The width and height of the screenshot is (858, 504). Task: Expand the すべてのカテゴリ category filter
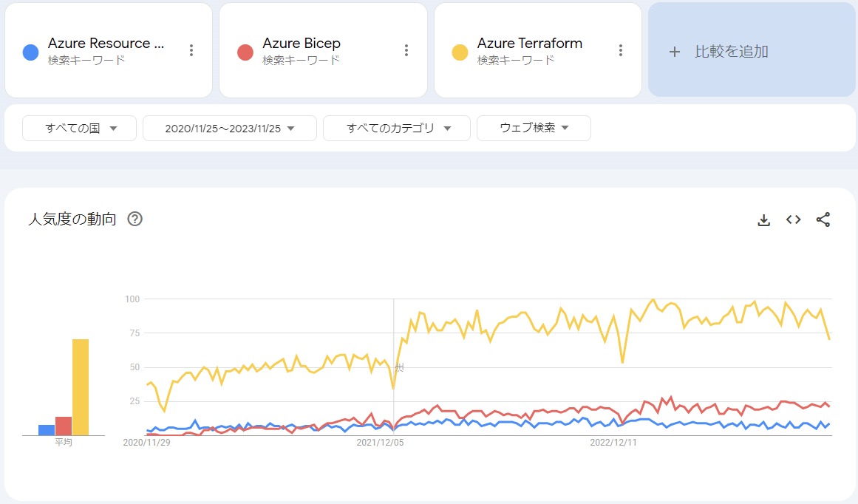tap(397, 128)
